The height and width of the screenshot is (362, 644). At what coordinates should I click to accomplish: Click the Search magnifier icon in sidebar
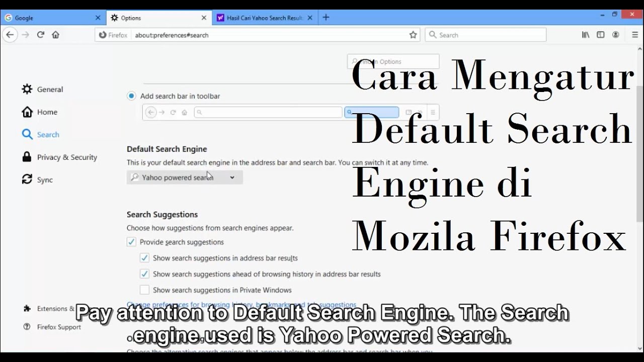(x=27, y=134)
